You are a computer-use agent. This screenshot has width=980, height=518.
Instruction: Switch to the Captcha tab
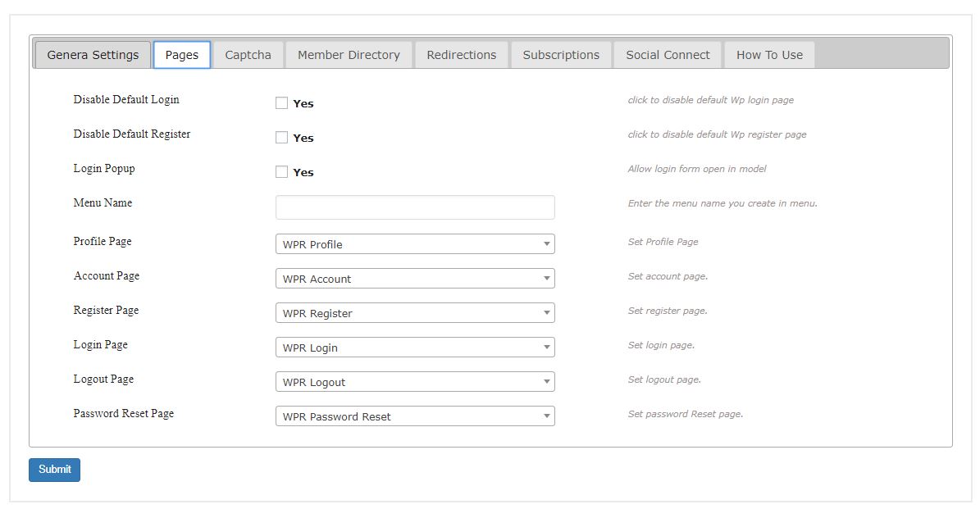pos(248,55)
